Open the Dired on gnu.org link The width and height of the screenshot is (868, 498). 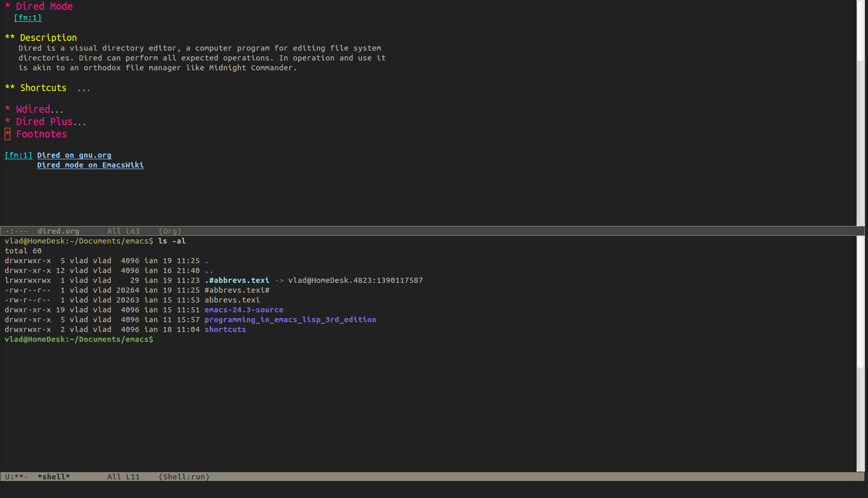pos(74,155)
